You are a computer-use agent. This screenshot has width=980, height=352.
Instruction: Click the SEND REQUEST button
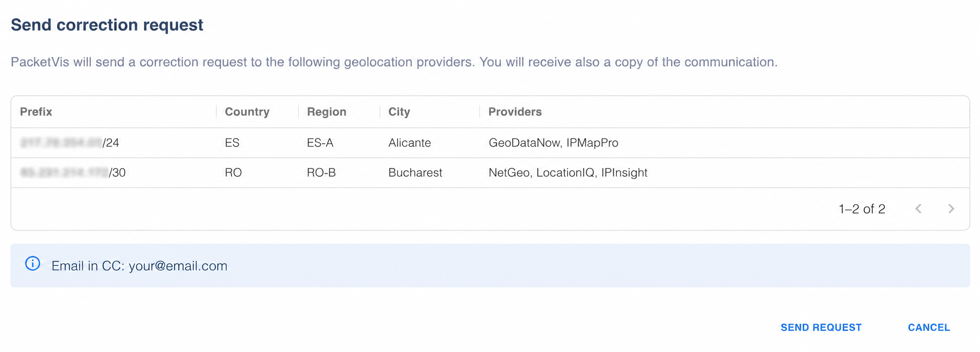point(821,328)
